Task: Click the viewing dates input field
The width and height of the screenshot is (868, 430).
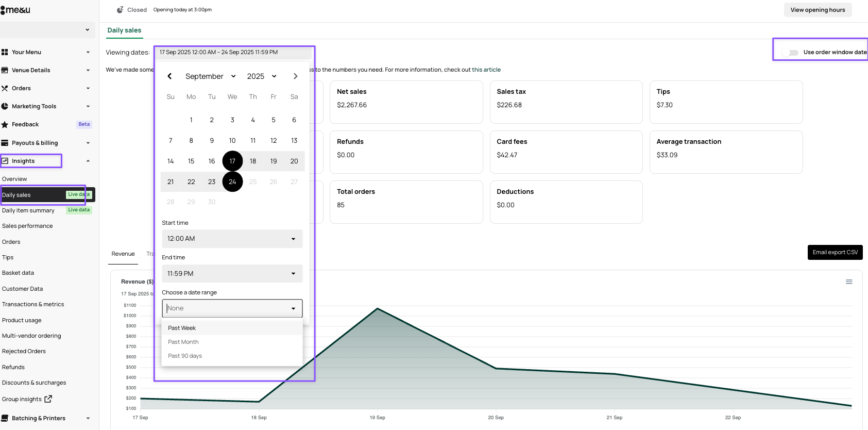Action: [234, 52]
